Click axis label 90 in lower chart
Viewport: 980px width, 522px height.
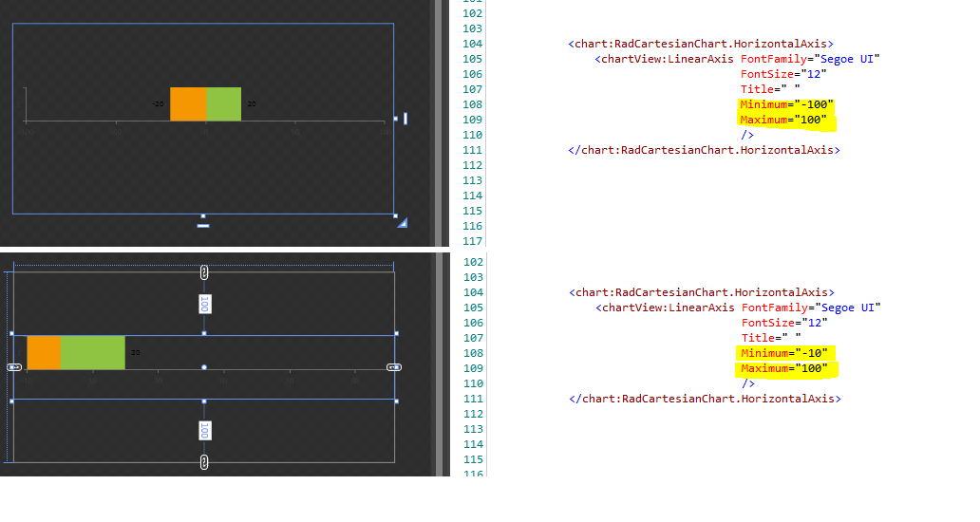click(x=355, y=381)
